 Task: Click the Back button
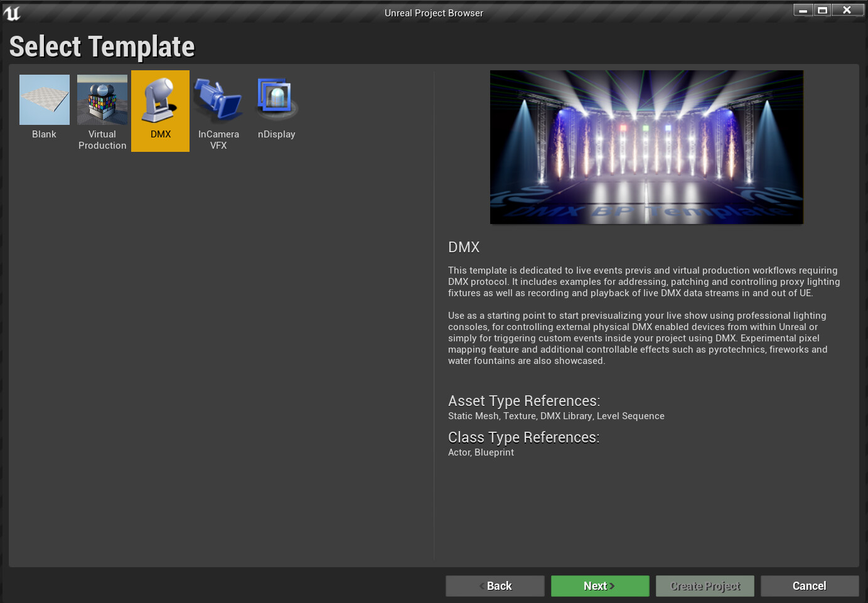click(x=495, y=585)
